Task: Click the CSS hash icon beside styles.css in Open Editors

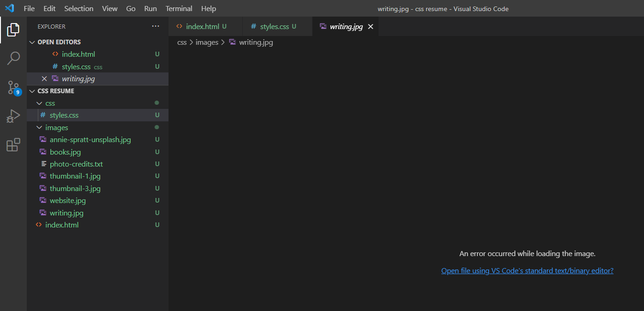Action: pyautogui.click(x=55, y=67)
